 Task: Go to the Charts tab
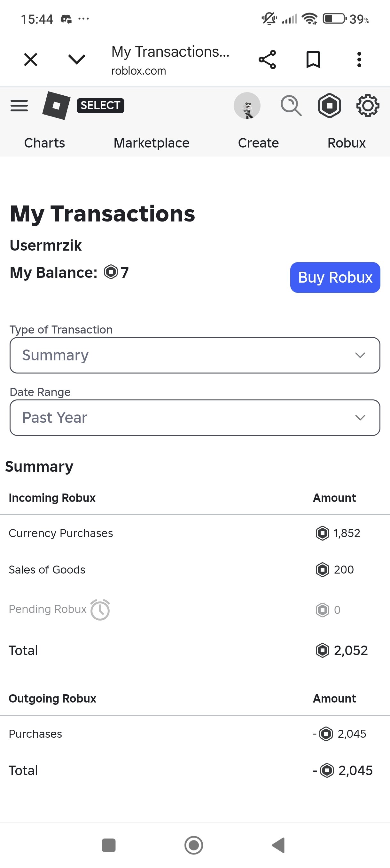click(x=44, y=143)
